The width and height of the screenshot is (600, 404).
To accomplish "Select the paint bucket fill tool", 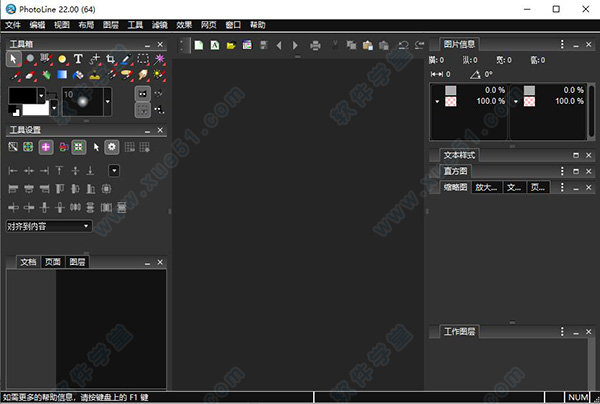I will 78,75.
